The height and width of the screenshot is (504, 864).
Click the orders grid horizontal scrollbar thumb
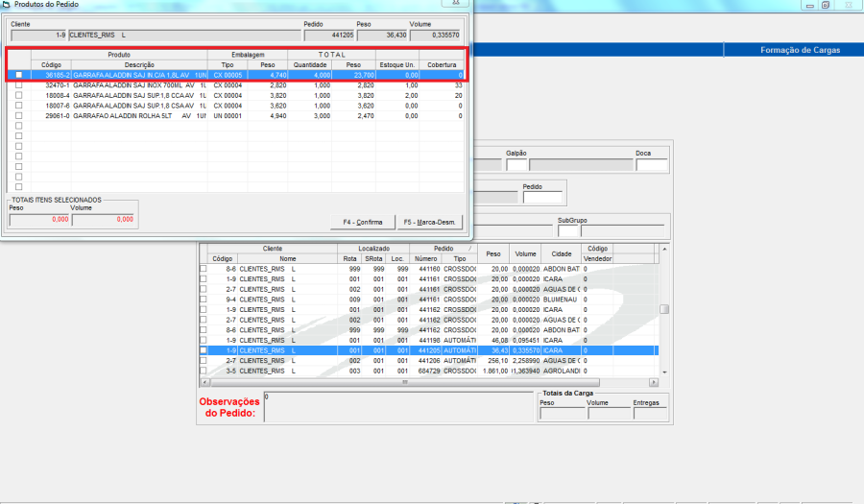click(405, 382)
